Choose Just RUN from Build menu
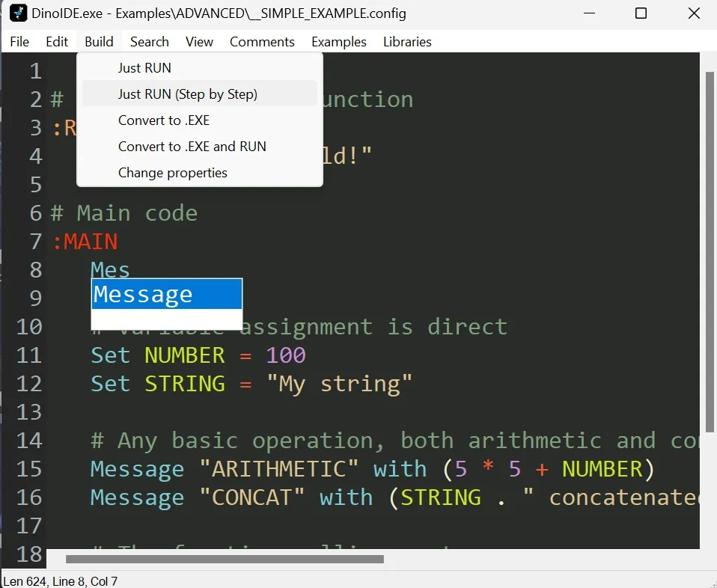Image resolution: width=717 pixels, height=588 pixels. tap(144, 68)
